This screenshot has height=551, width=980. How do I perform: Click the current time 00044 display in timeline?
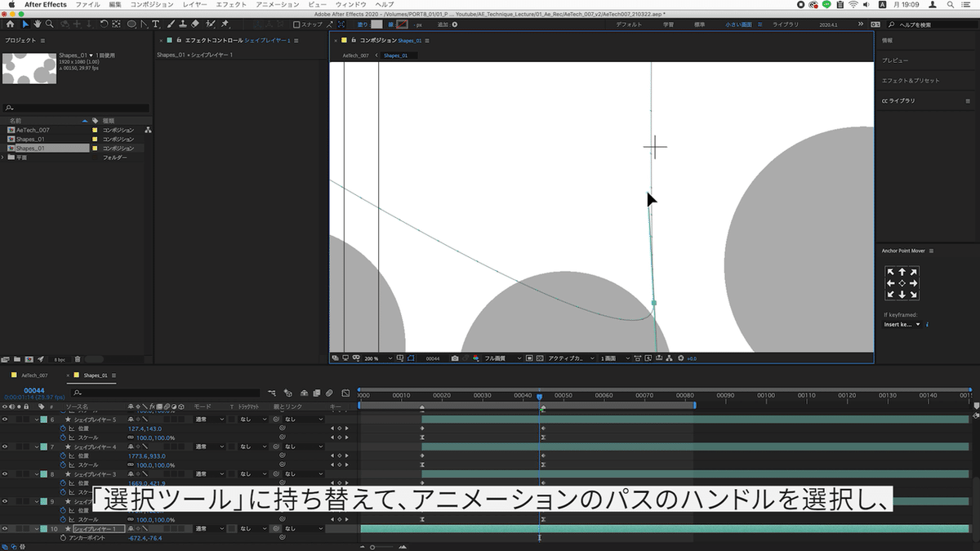pos(33,390)
